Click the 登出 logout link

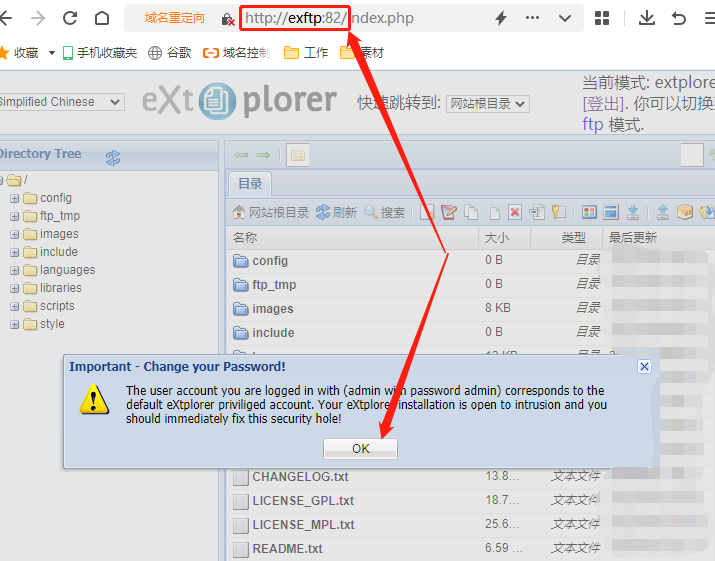click(603, 104)
